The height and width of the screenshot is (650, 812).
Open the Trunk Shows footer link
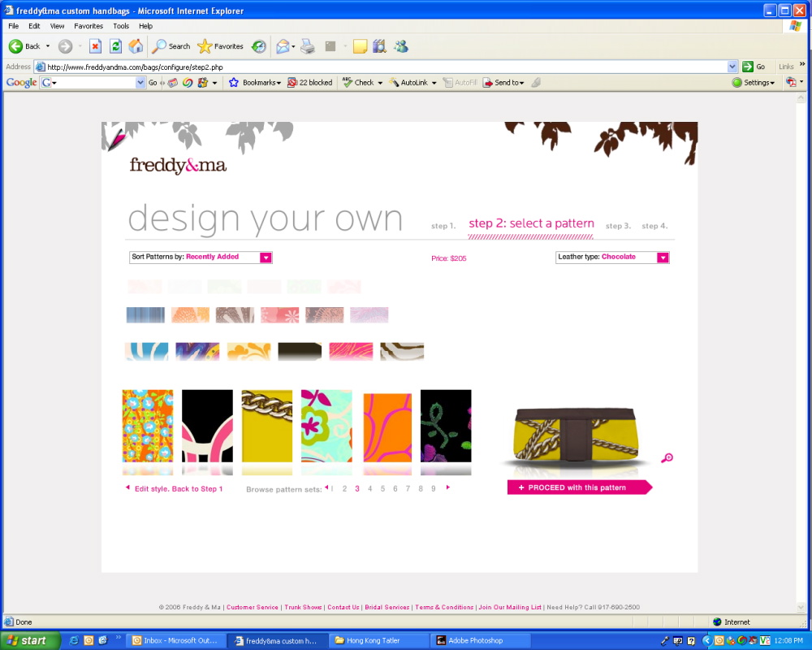coord(303,607)
